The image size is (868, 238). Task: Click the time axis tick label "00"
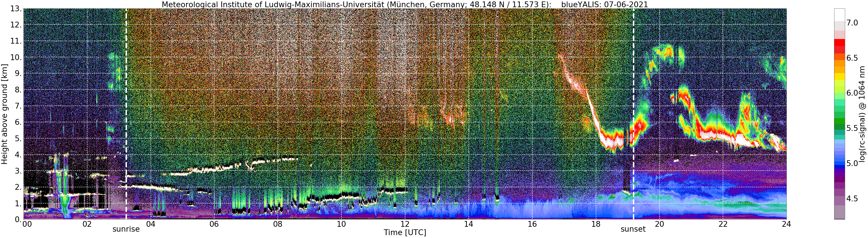click(x=27, y=224)
